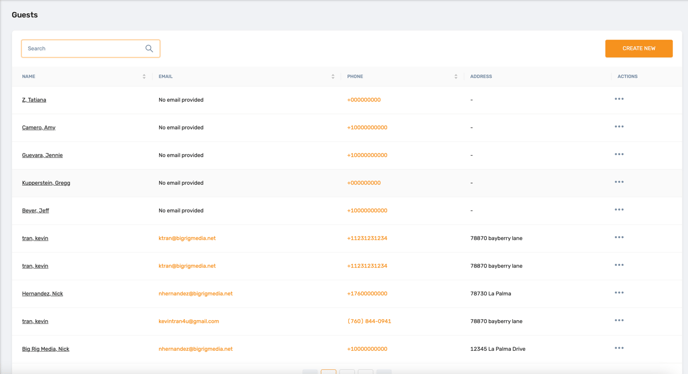
Task: Click Kupperstein, Gregg's phone number
Action: (364, 183)
